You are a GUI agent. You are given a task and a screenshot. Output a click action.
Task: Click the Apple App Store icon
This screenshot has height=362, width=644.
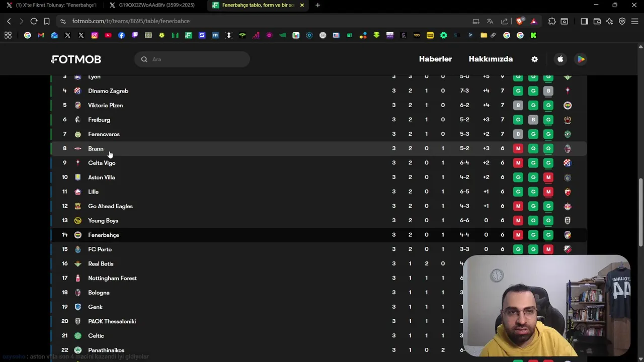[x=560, y=59]
